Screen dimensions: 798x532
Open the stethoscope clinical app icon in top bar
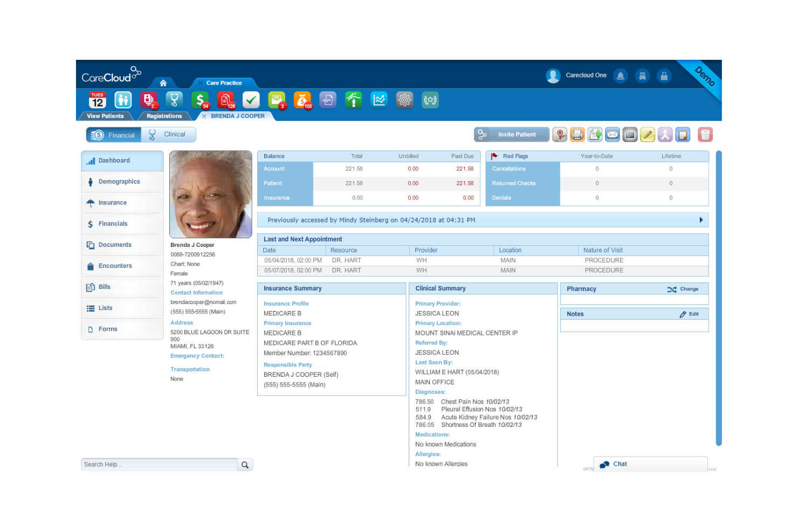coord(174,100)
